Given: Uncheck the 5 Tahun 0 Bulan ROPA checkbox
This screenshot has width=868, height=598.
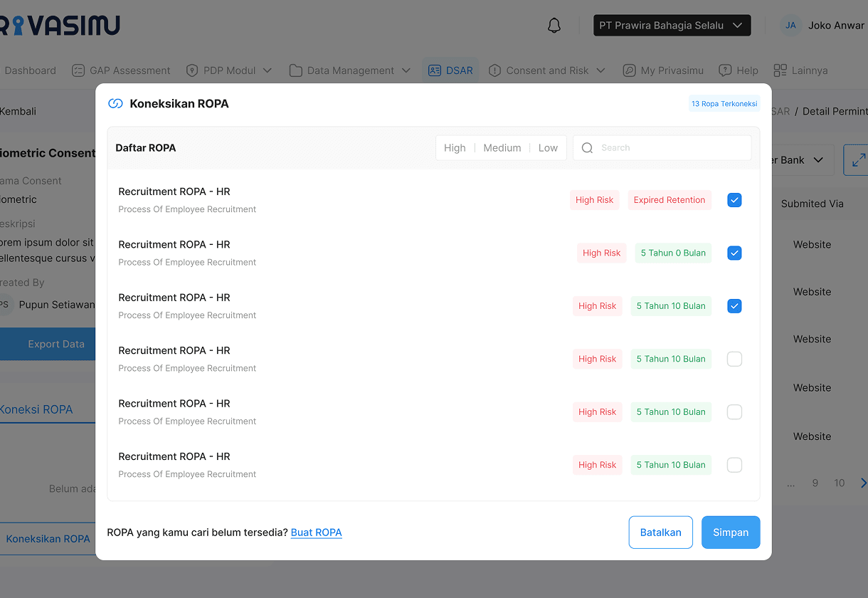Looking at the screenshot, I should tap(734, 253).
